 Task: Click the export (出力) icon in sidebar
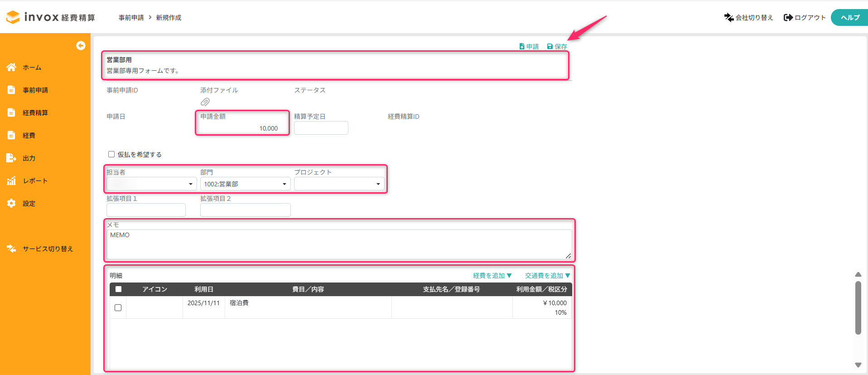pos(11,158)
